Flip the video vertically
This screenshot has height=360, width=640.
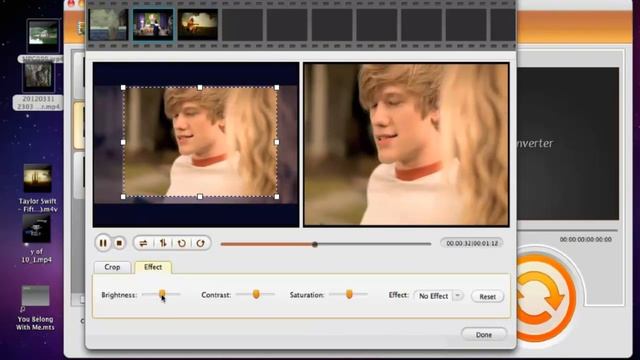pyautogui.click(x=163, y=243)
